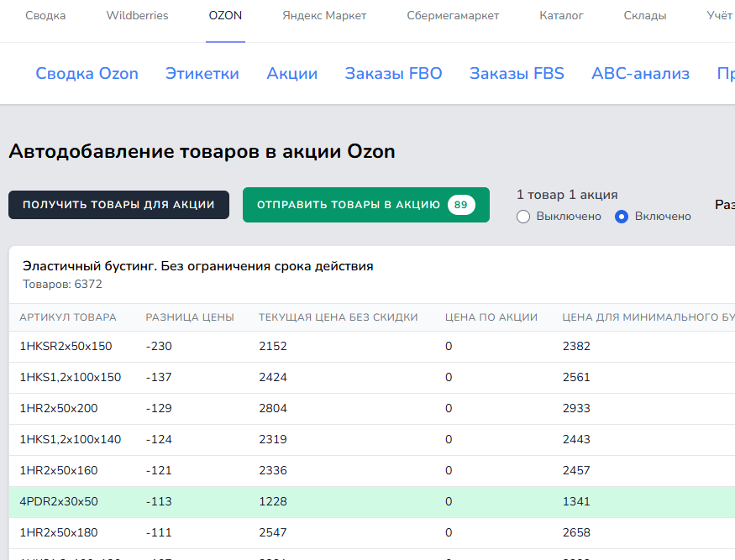
Task: Click the price difference -129 cell
Action: click(159, 408)
